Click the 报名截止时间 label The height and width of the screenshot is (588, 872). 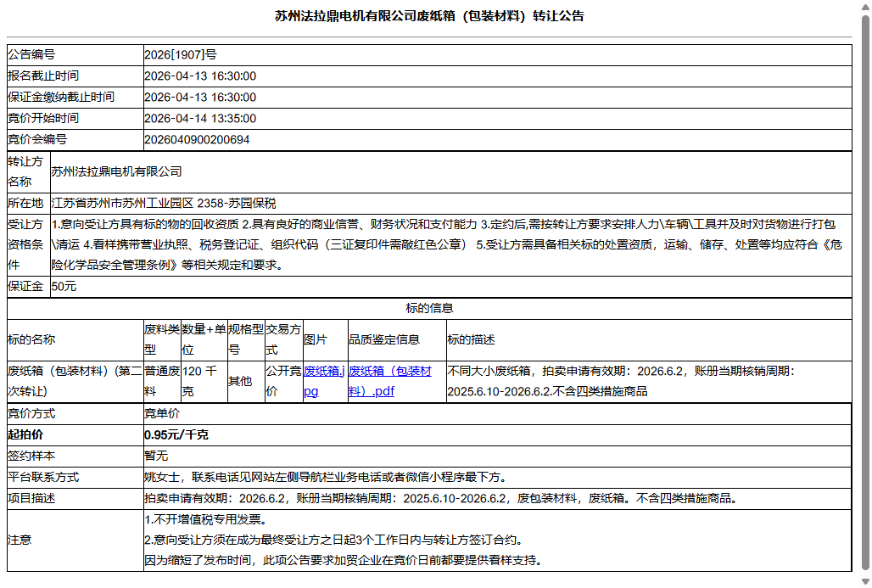point(43,76)
